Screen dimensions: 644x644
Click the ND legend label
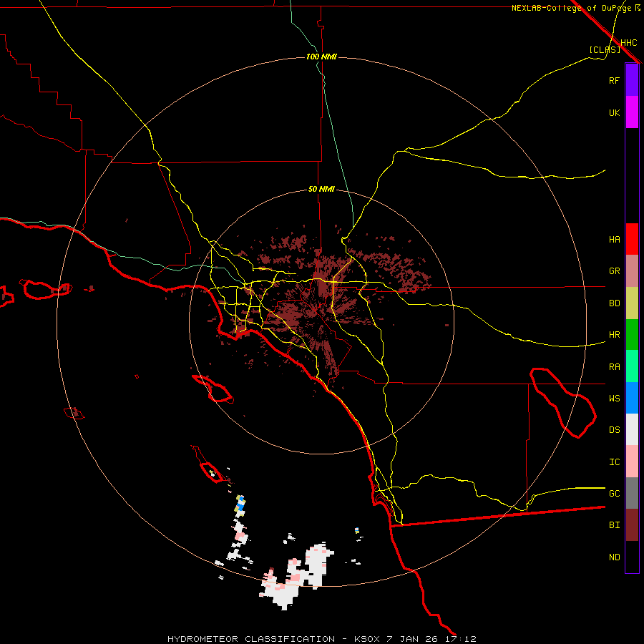(614, 557)
